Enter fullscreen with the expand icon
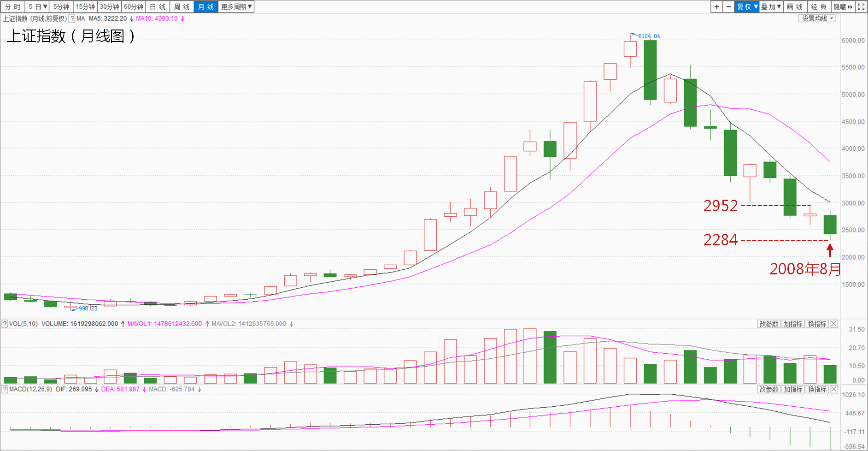 (x=861, y=7)
